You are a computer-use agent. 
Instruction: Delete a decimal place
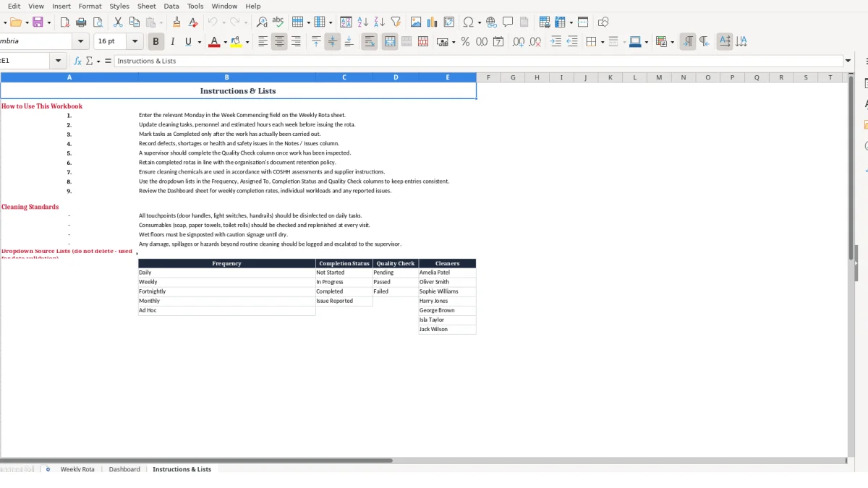pyautogui.click(x=535, y=42)
